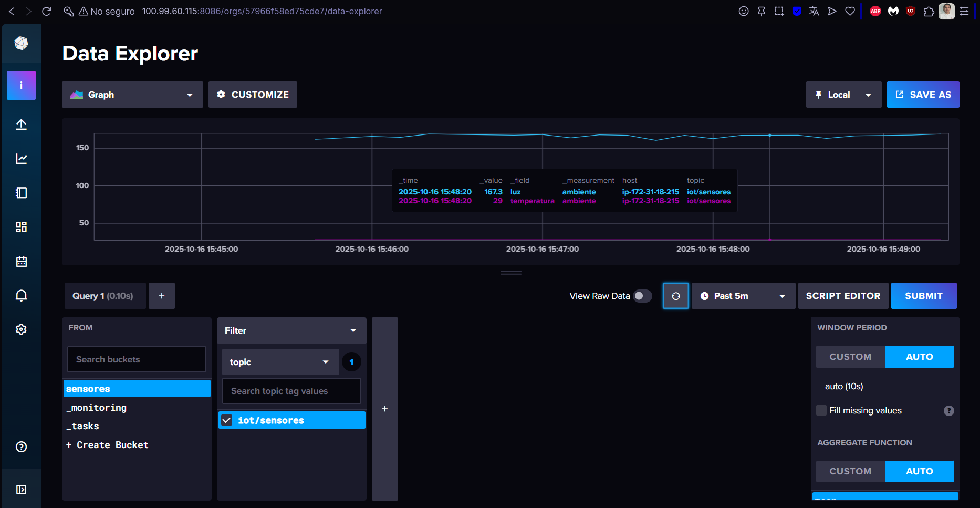The height and width of the screenshot is (508, 980).
Task: Open Notebooks icon in sidebar
Action: point(21,193)
